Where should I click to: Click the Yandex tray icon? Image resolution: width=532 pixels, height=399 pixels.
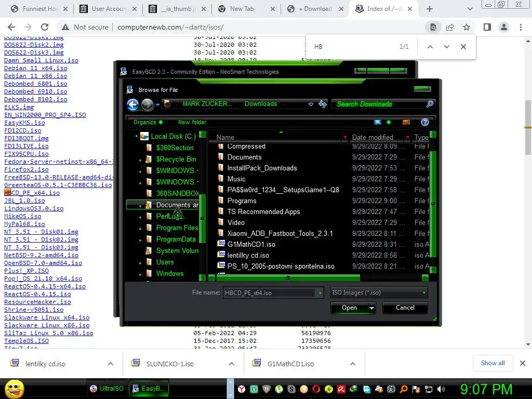[x=241, y=389]
